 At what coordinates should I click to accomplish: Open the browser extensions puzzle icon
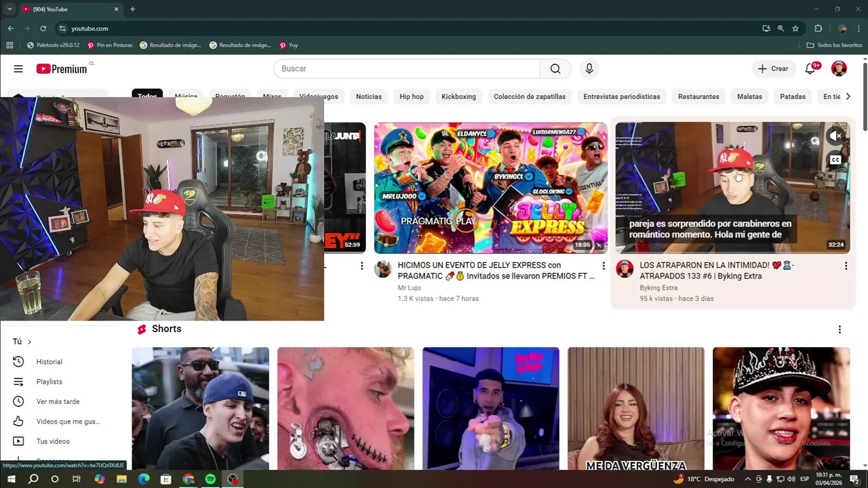click(x=818, y=28)
